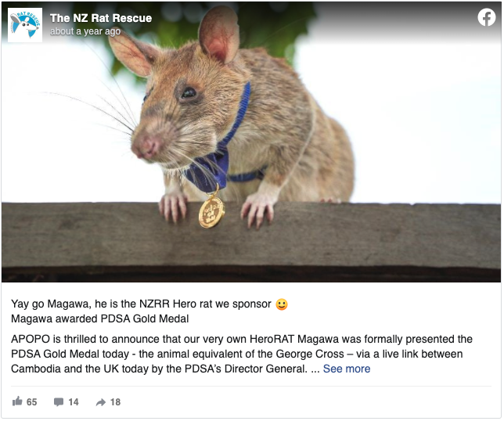Click the comment bubble icon

click(x=59, y=401)
